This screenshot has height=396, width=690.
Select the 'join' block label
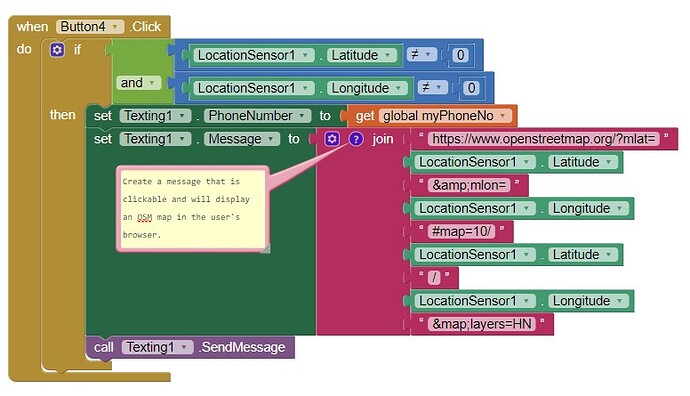382,139
